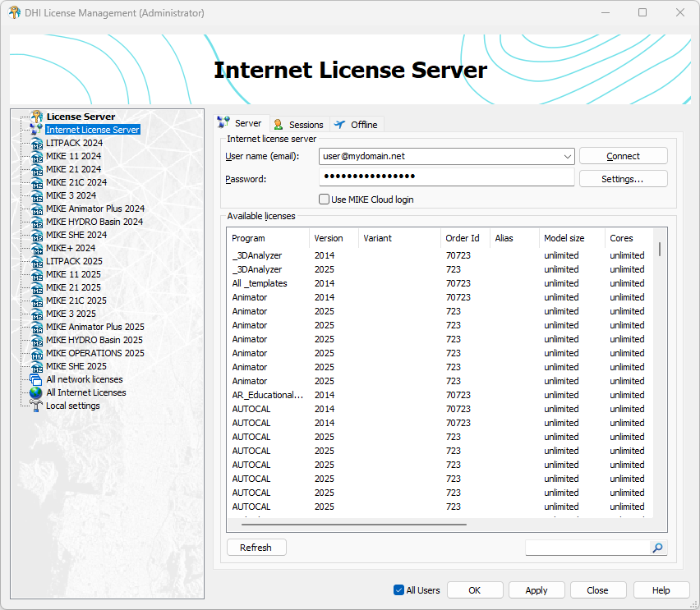Click the Password input field
Viewport: 700px width, 610px height.
pos(446,177)
